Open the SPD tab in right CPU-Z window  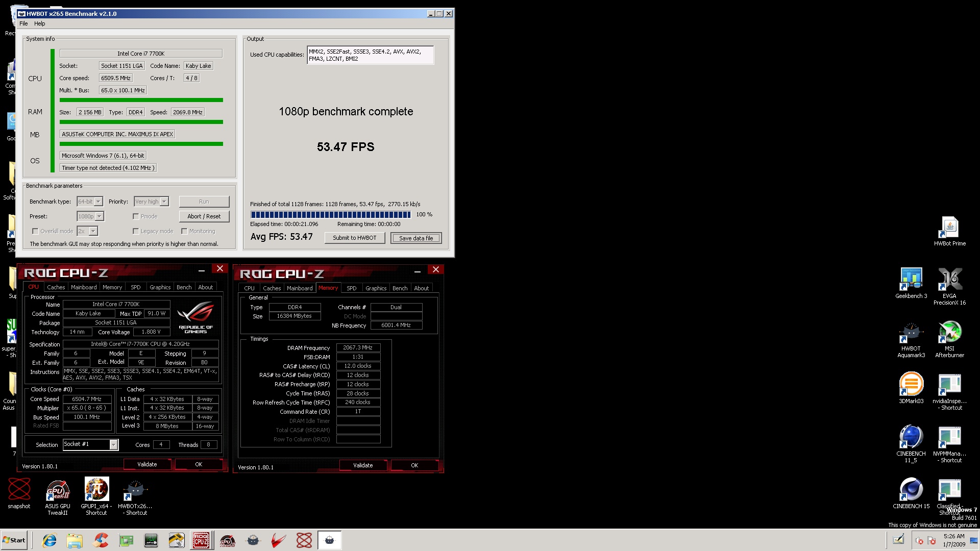[x=352, y=288]
